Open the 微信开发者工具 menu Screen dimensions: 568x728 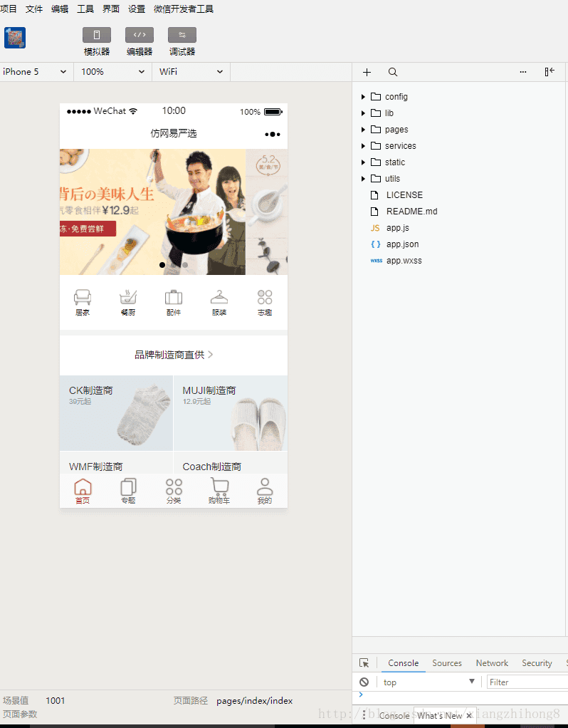[x=184, y=9]
